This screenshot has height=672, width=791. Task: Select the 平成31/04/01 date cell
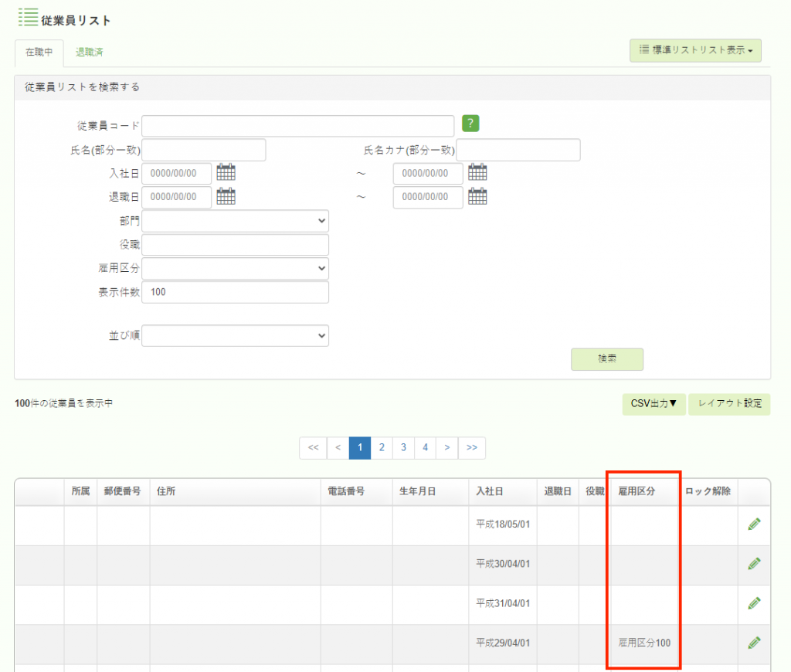503,603
